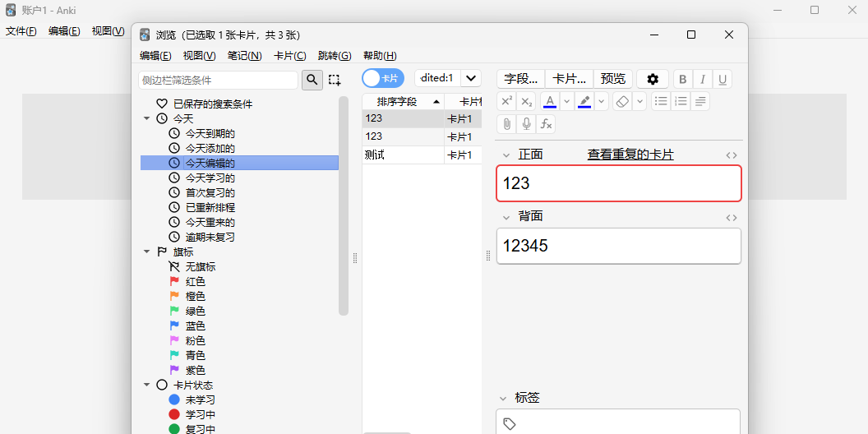Click the sidebar vertical scrollbar
The height and width of the screenshot is (434, 868).
(344, 205)
